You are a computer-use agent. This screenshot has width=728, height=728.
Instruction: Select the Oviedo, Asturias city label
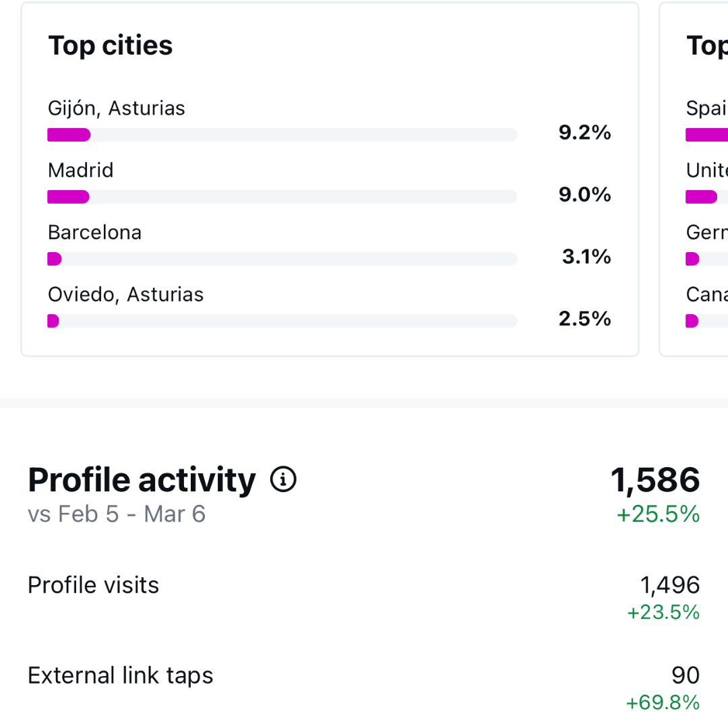(126, 295)
